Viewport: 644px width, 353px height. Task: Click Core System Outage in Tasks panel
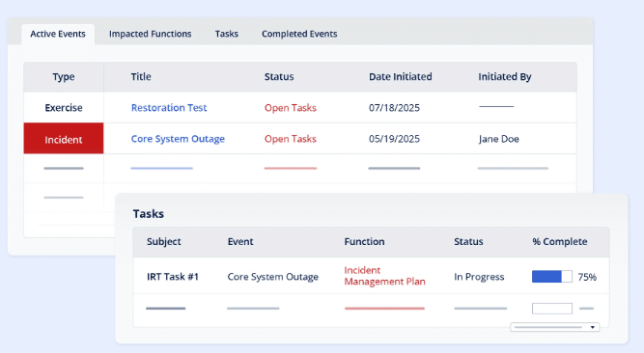coord(272,277)
